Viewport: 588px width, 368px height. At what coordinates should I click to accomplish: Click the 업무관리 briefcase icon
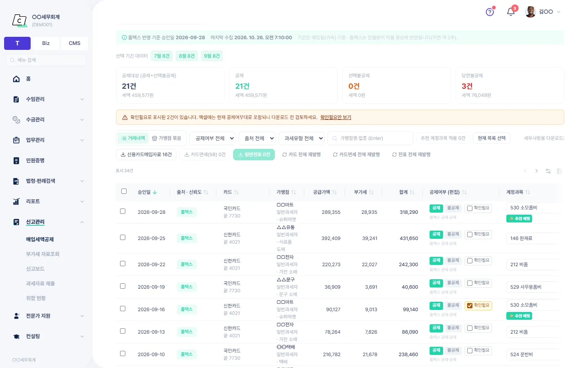pos(16,140)
